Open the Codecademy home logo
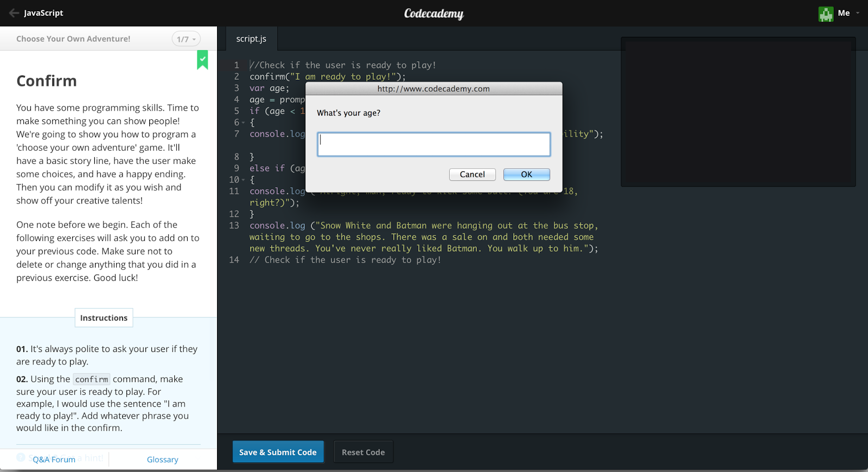The height and width of the screenshot is (472, 868). [x=434, y=14]
